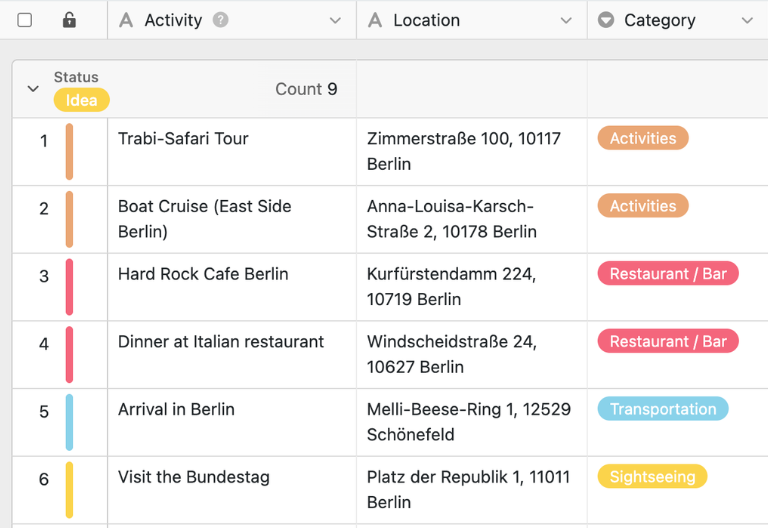This screenshot has height=528, width=768.
Task: Click the Activities tag in Boat Cruise row
Action: (x=643, y=206)
